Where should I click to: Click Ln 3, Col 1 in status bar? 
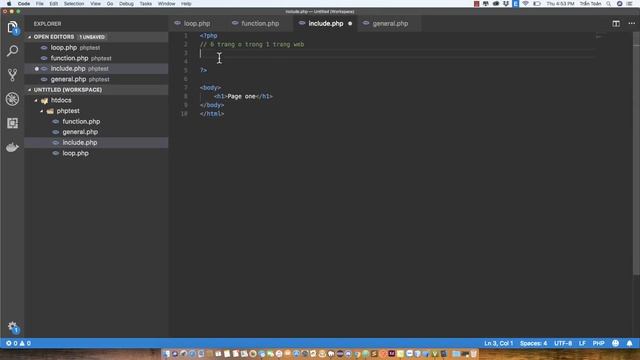(x=498, y=343)
